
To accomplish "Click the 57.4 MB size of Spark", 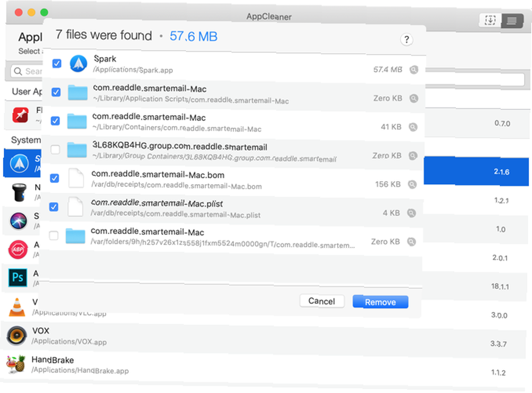I will 388,70.
